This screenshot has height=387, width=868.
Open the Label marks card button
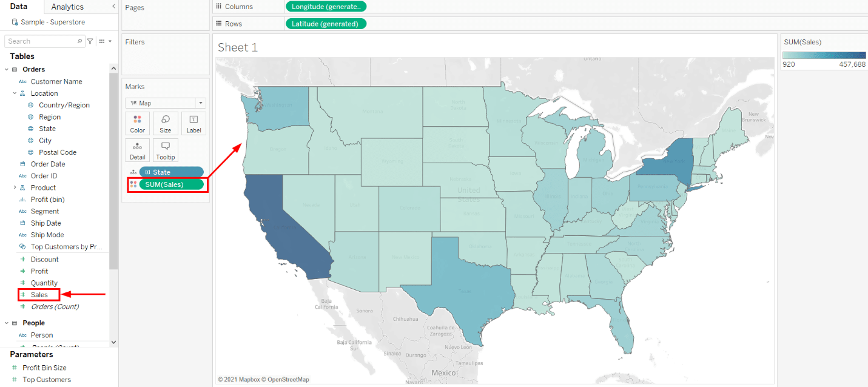pyautogui.click(x=193, y=123)
